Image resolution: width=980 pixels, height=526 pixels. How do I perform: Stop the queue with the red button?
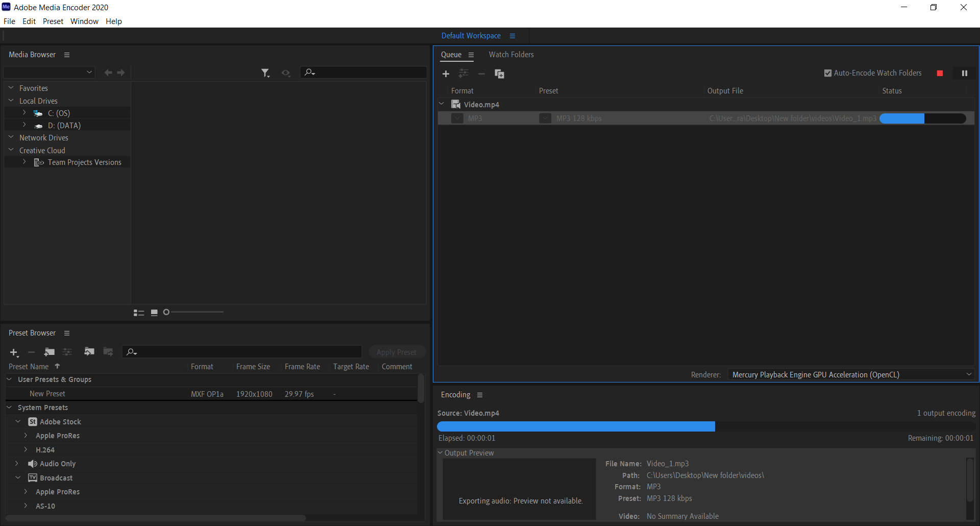[x=940, y=74]
